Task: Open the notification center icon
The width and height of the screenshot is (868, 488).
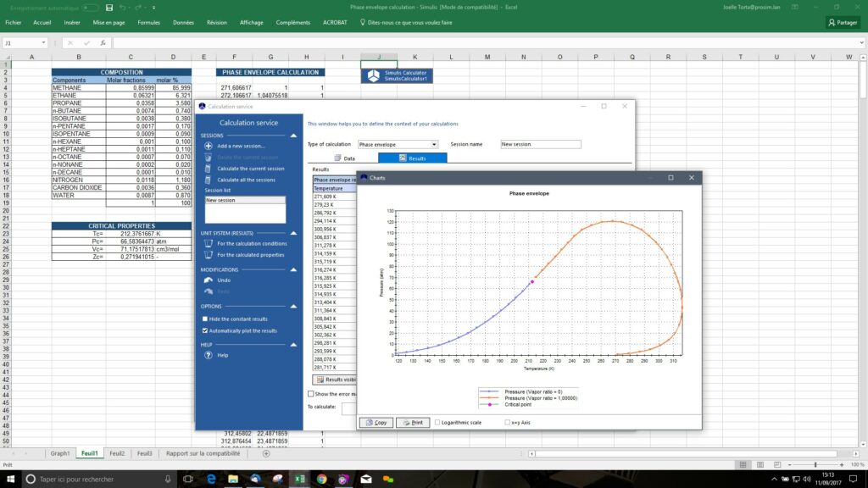Action: coord(853,480)
